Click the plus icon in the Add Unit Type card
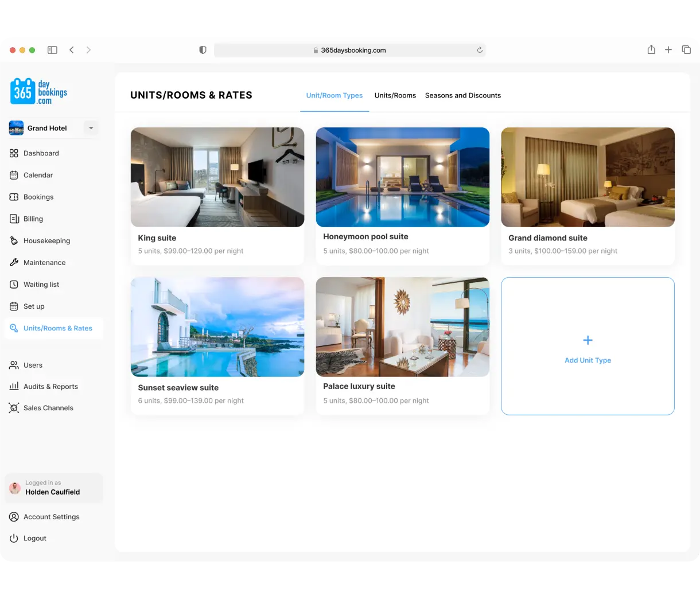 [588, 340]
